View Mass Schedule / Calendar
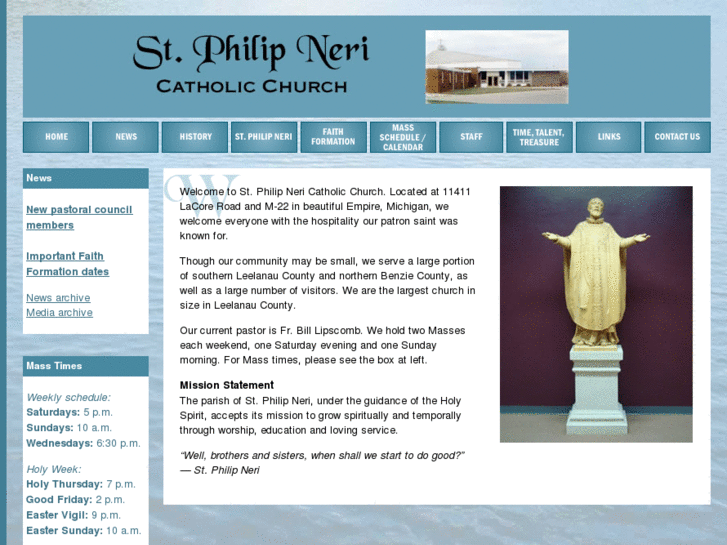The image size is (727, 545). click(403, 137)
